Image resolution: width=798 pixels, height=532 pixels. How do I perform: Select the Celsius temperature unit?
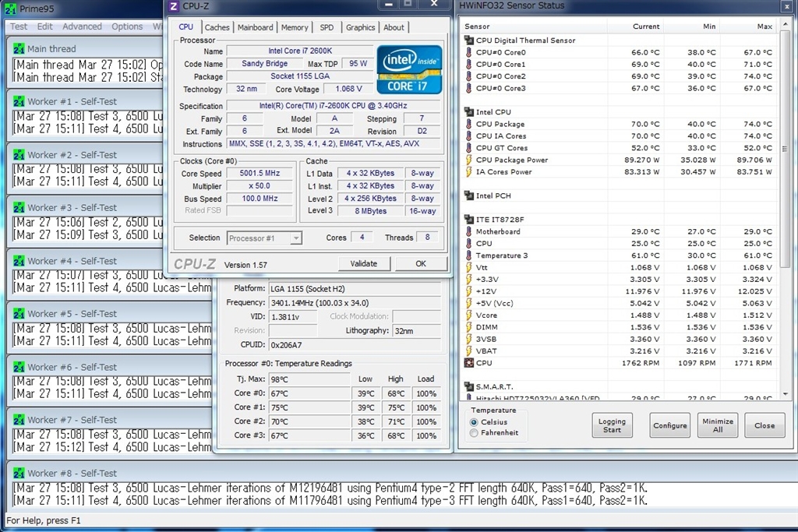[x=474, y=422]
